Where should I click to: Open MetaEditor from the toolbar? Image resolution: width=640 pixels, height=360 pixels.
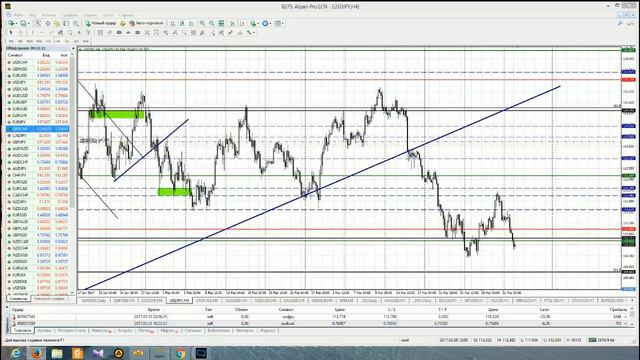(122, 23)
